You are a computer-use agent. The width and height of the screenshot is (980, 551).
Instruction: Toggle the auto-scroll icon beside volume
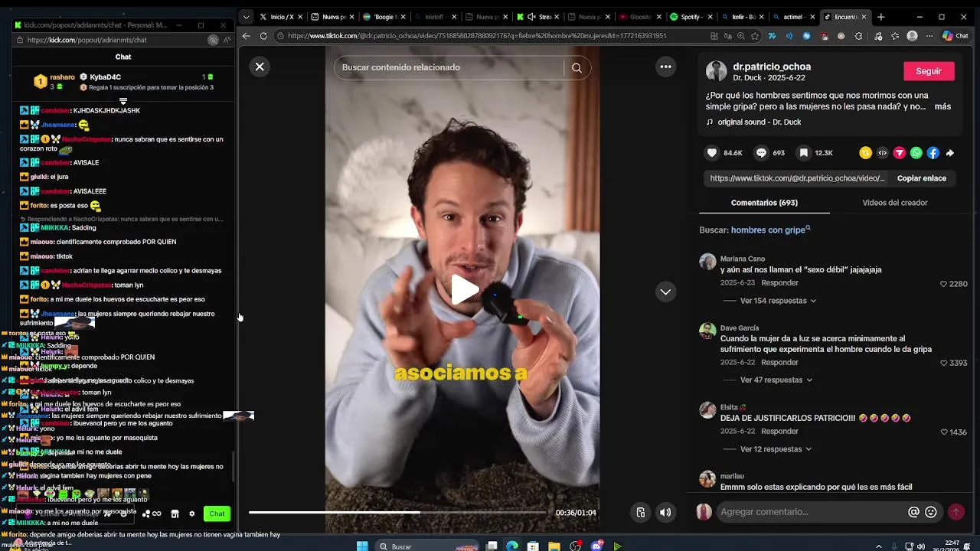641,513
